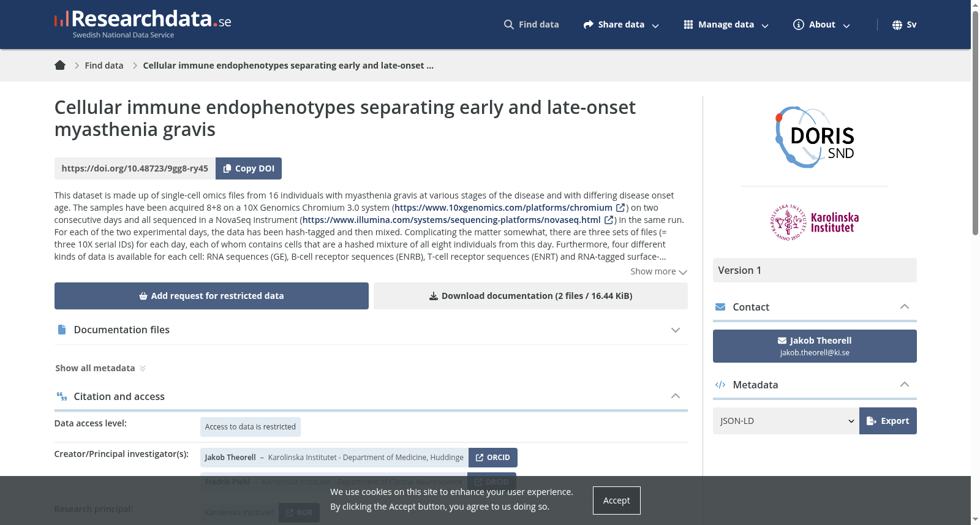Open the JSON-LD format dropdown
The width and height of the screenshot is (980, 525).
[x=786, y=421]
